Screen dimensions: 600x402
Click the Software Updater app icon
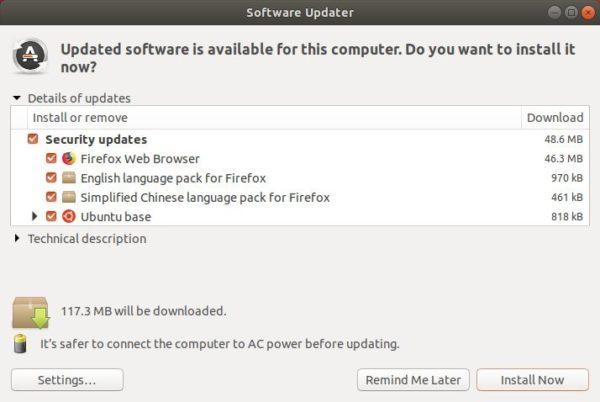(x=30, y=56)
